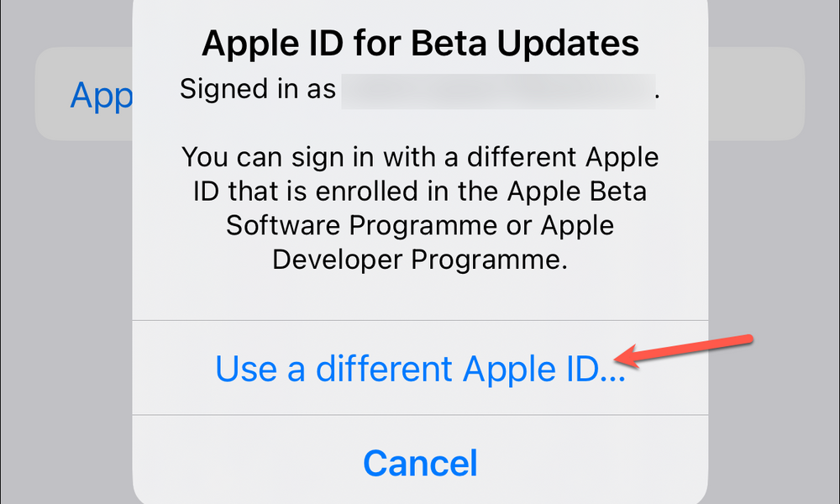Tap Use a different Apple ID option
The image size is (840, 504).
point(420,369)
